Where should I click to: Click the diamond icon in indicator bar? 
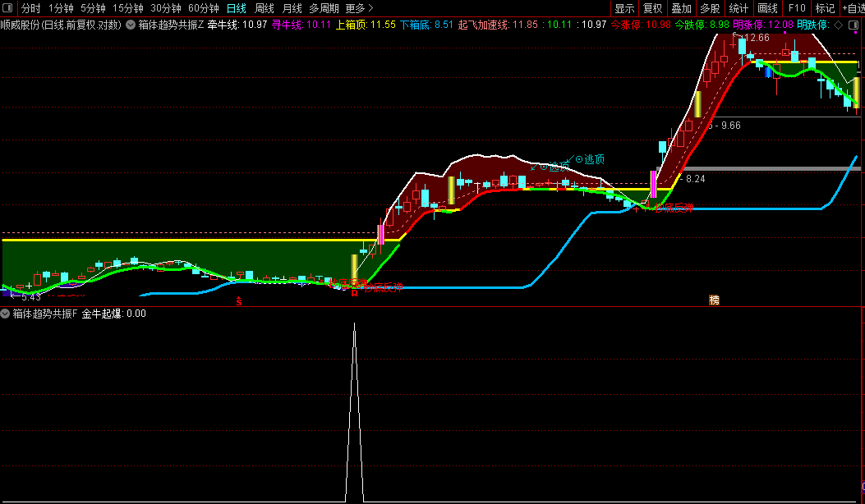point(838,25)
